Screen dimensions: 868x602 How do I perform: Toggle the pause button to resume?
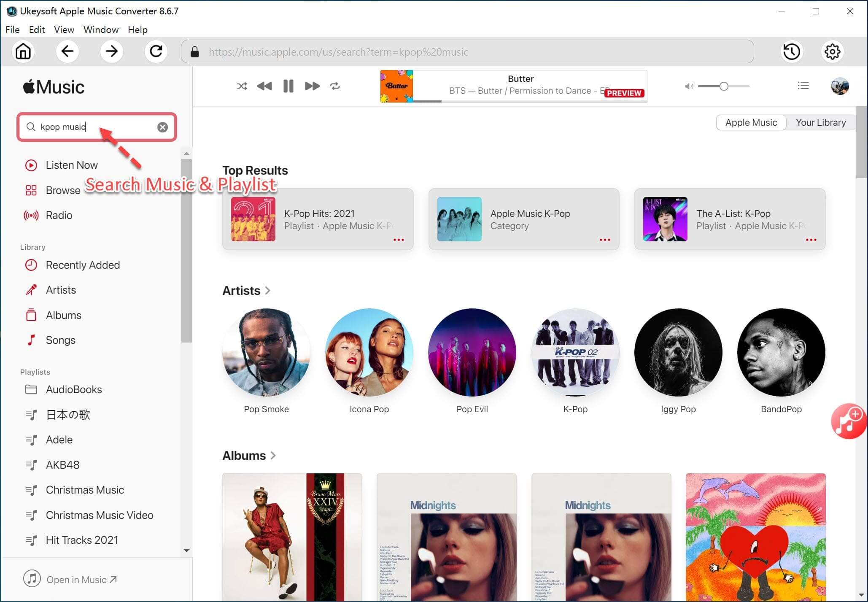click(x=289, y=86)
